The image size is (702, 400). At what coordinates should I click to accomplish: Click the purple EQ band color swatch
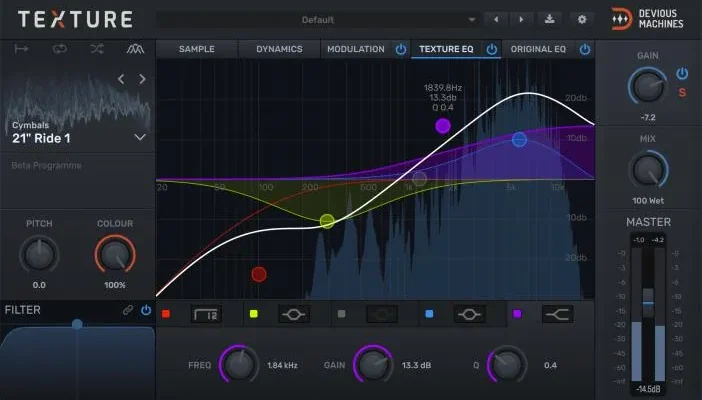[518, 314]
